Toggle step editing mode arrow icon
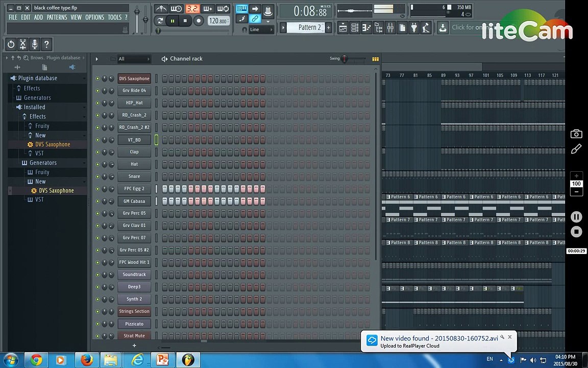This screenshot has height=368, width=588. 255,9
